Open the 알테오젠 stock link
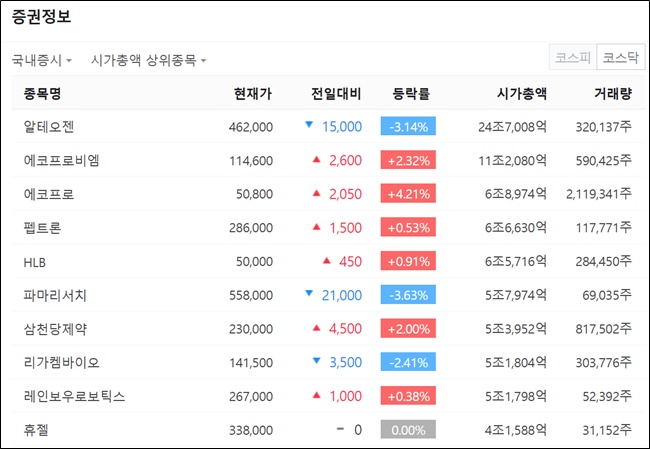The image size is (650, 449). click(49, 126)
